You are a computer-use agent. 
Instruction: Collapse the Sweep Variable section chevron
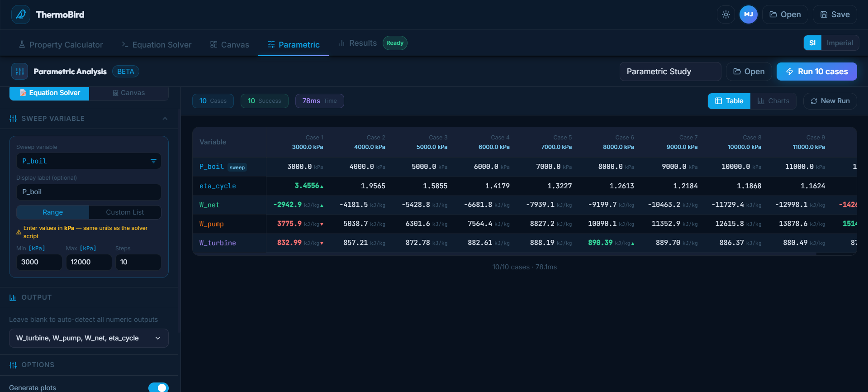click(165, 119)
